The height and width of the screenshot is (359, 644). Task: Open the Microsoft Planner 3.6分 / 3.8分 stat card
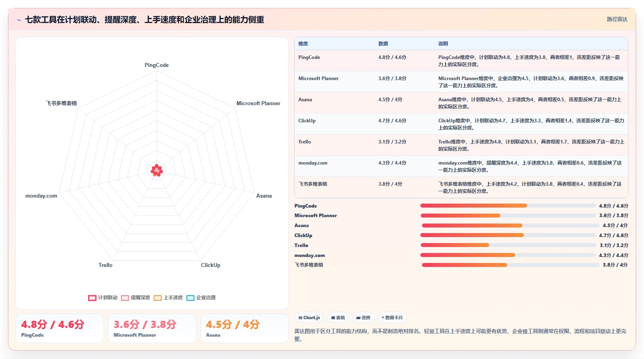[x=152, y=328]
